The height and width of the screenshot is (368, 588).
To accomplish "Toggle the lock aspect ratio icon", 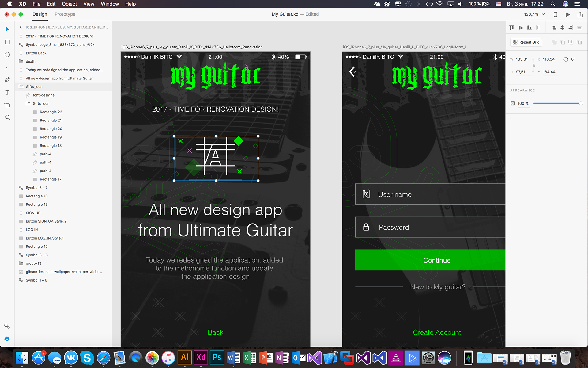I will coord(534,66).
